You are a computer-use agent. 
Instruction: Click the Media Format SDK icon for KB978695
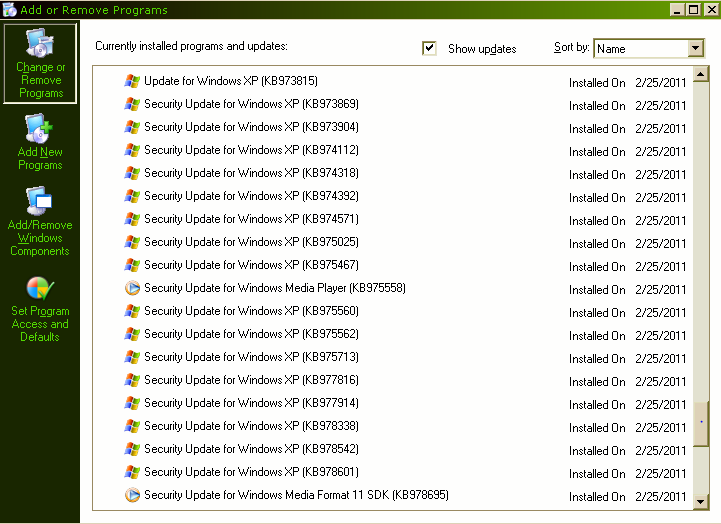click(x=132, y=495)
